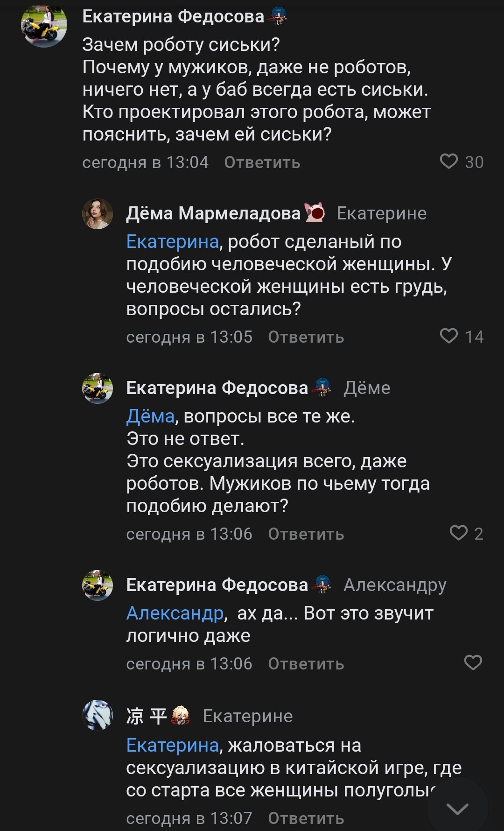The height and width of the screenshot is (831, 504).
Task: Open Дёма Мармеладова's profile name
Action: (x=213, y=213)
